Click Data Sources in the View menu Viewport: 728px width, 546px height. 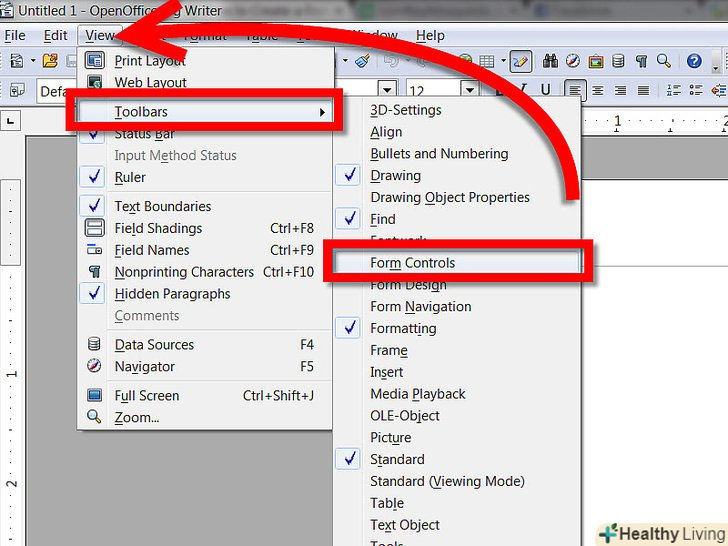pos(205,344)
